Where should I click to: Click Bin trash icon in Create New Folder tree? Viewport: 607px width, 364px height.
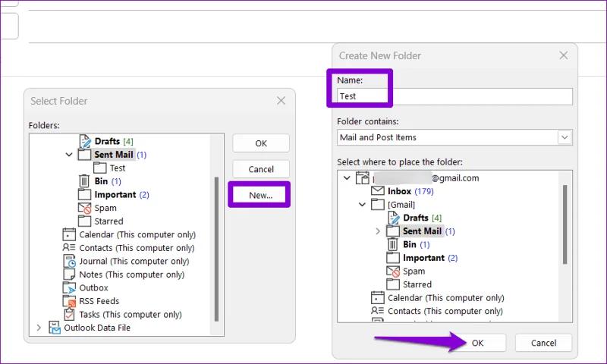(392, 244)
